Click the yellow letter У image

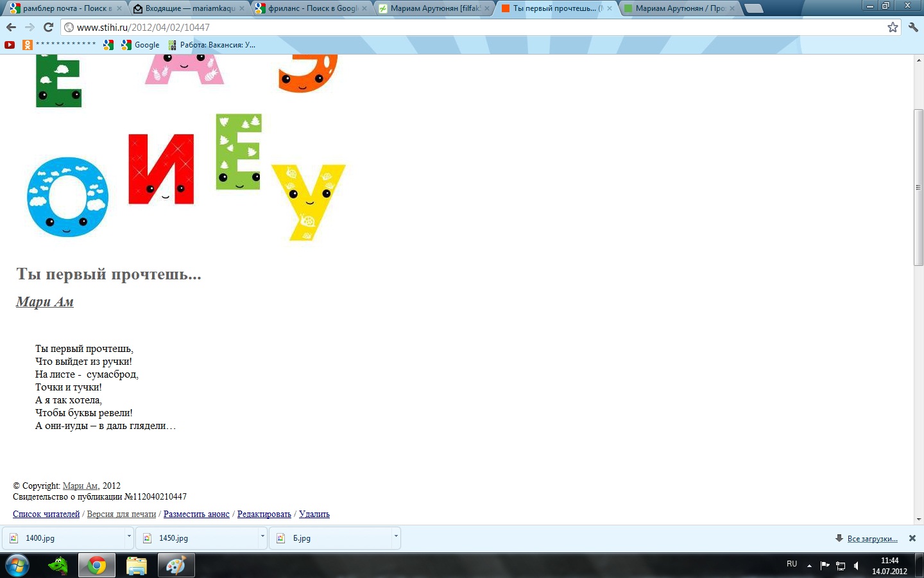tap(309, 202)
